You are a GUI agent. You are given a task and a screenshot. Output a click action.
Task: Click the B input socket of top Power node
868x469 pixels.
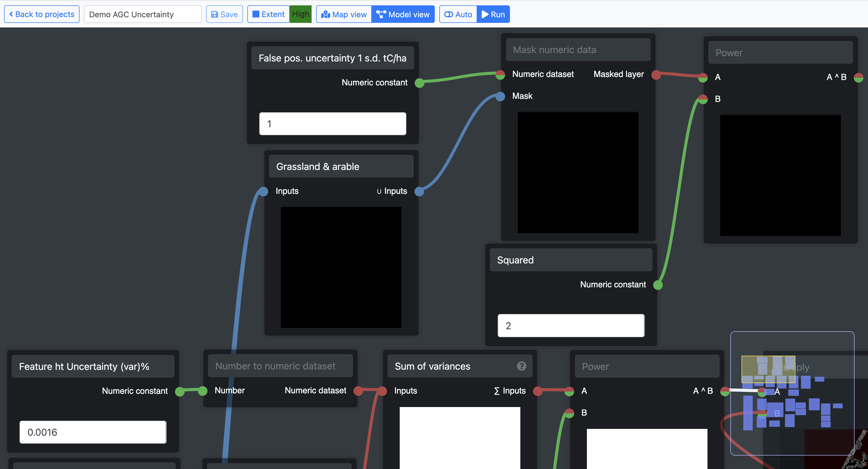click(x=703, y=99)
